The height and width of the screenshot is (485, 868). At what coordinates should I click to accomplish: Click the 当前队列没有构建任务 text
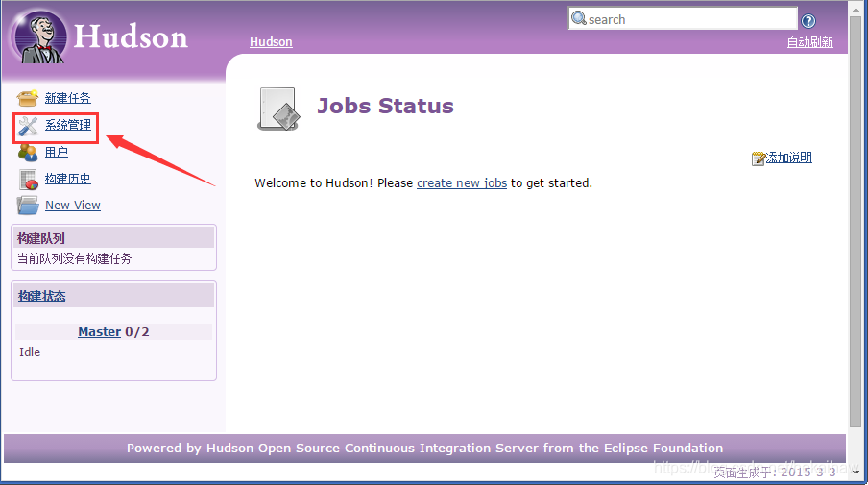(75, 258)
